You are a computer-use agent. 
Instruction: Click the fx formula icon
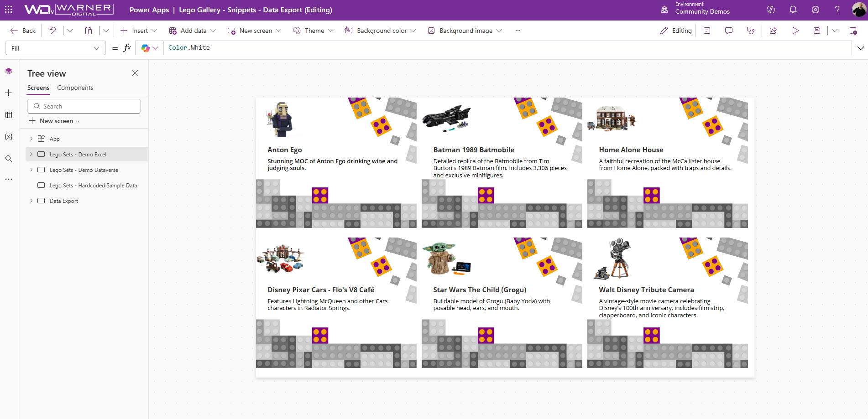coord(127,48)
